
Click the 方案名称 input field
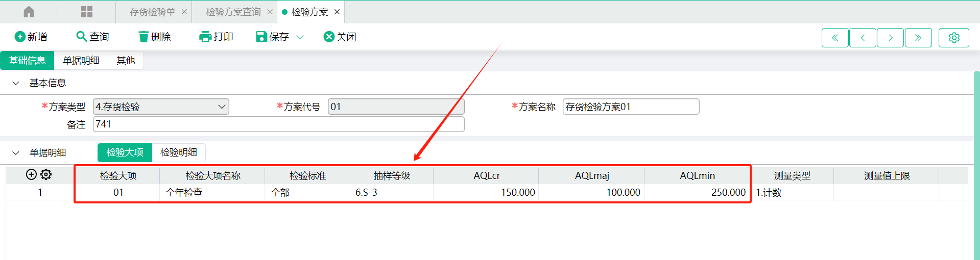click(631, 107)
